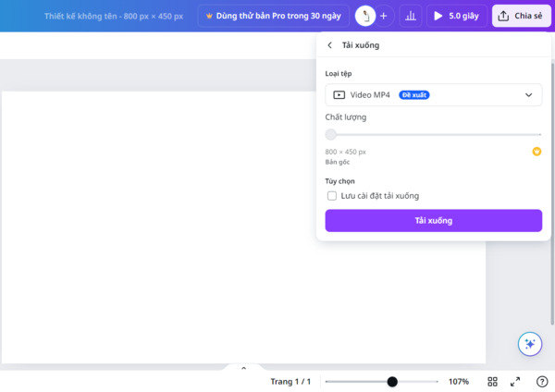Click the crown icon in Pro trial button
The height and width of the screenshot is (392, 555).
tap(209, 16)
